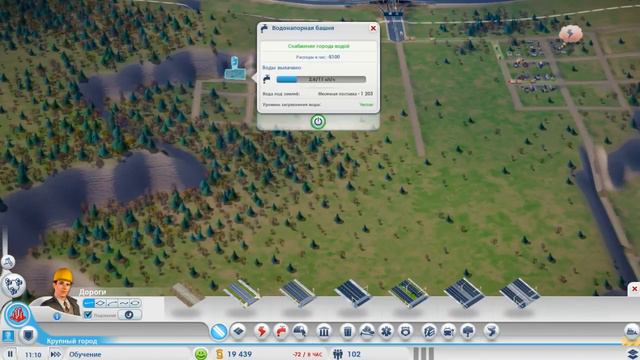The image size is (640, 360).
Task: Open the Mass transit bus menu
Action: tap(449, 331)
